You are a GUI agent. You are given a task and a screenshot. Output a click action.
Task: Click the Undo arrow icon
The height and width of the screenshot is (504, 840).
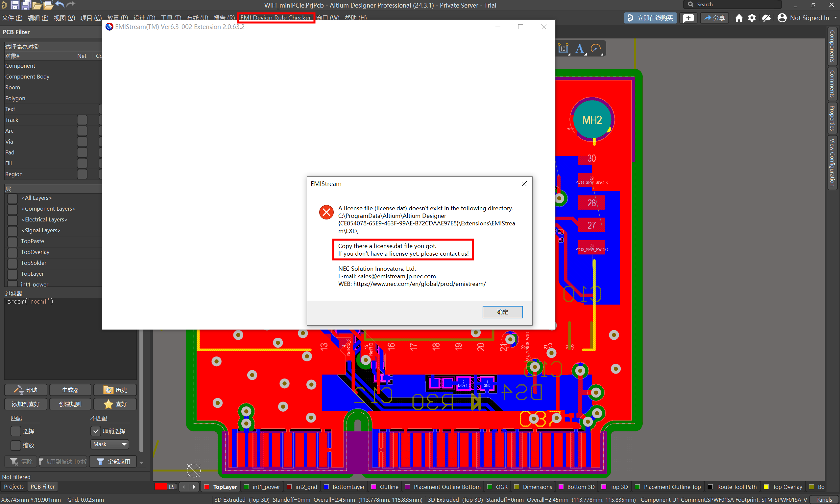pyautogui.click(x=60, y=5)
